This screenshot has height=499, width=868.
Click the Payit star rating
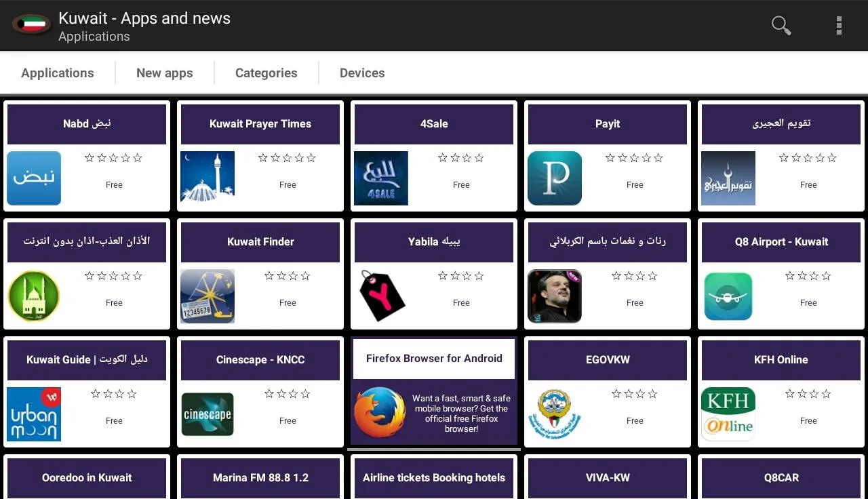(x=635, y=158)
